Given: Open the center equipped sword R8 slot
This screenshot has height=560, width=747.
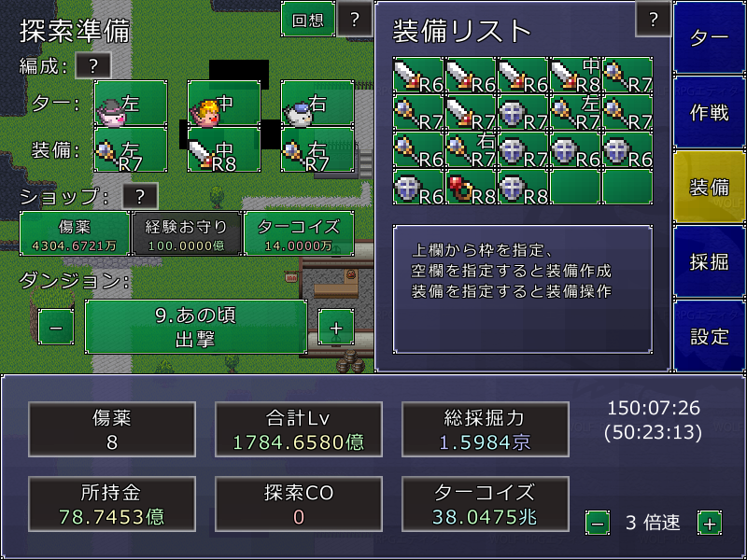Looking at the screenshot, I should click(224, 149).
